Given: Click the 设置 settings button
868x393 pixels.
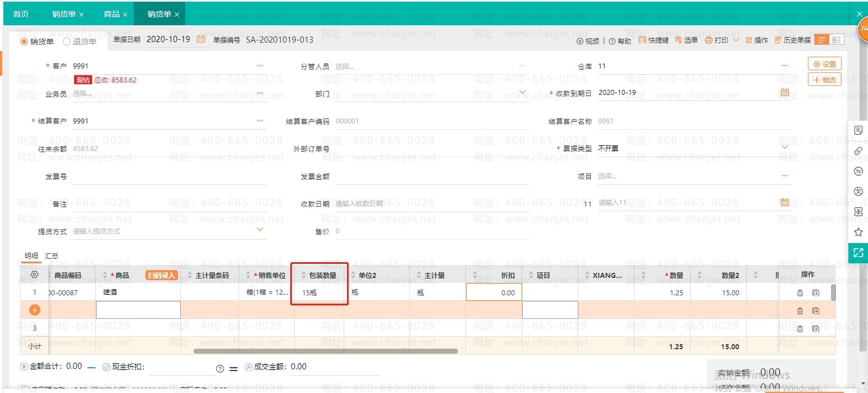Looking at the screenshot, I should (825, 64).
